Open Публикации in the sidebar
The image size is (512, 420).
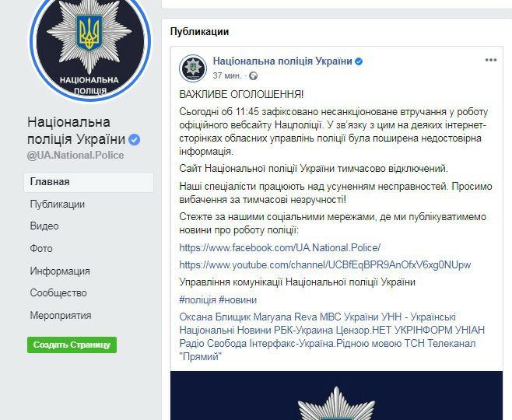pyautogui.click(x=57, y=205)
